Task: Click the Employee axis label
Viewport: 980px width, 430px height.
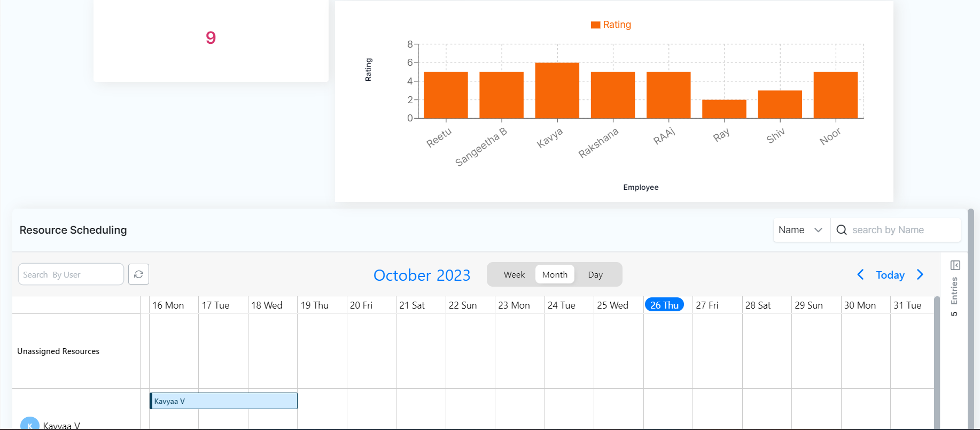Action: click(x=641, y=187)
